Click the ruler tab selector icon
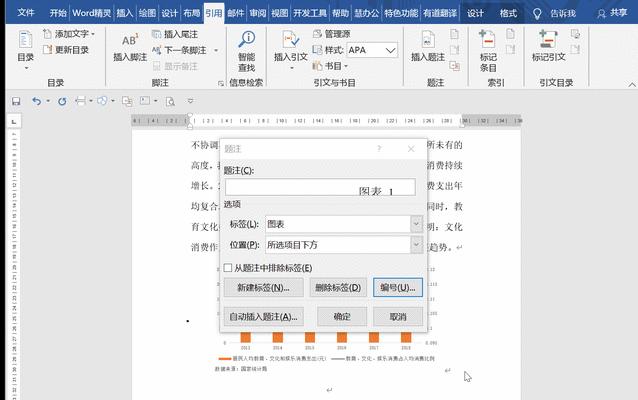The height and width of the screenshot is (400, 638). click(14, 121)
